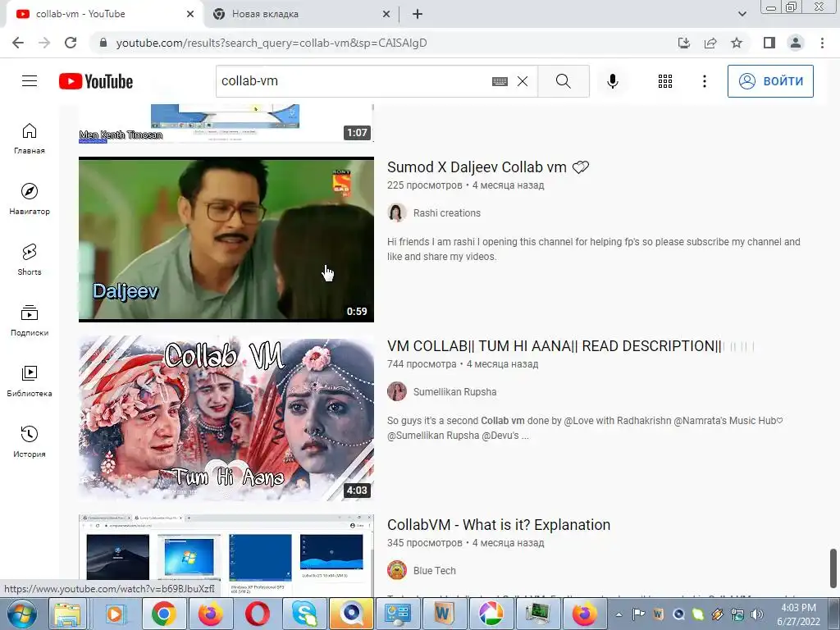Open CollabVM - What is it? Explanation title
840x630 pixels.
point(499,525)
